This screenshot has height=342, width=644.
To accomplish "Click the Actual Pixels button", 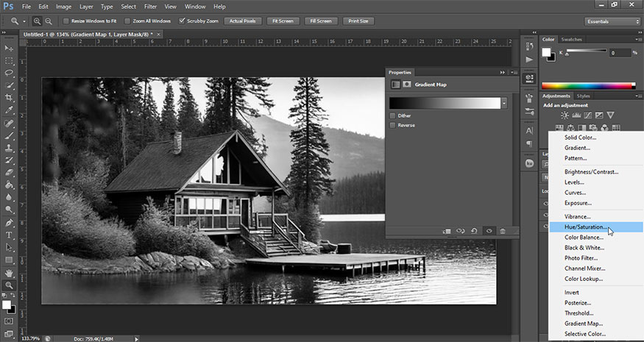I will tap(243, 21).
